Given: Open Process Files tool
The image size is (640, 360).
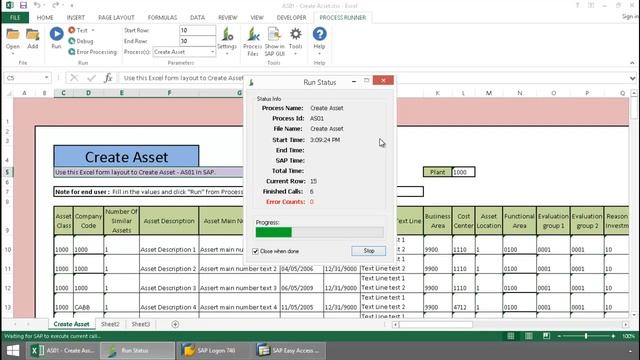Looking at the screenshot, I should [253, 34].
